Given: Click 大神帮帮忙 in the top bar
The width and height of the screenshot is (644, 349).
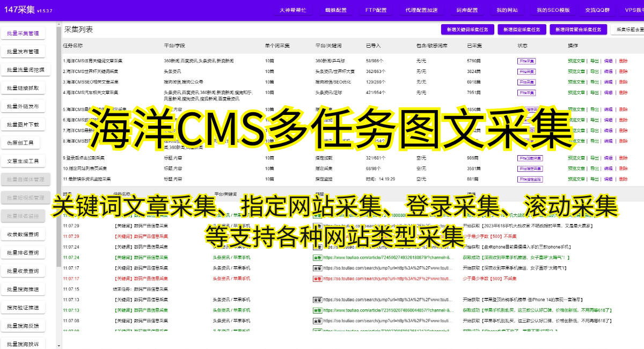Looking at the screenshot, I should (x=292, y=10).
